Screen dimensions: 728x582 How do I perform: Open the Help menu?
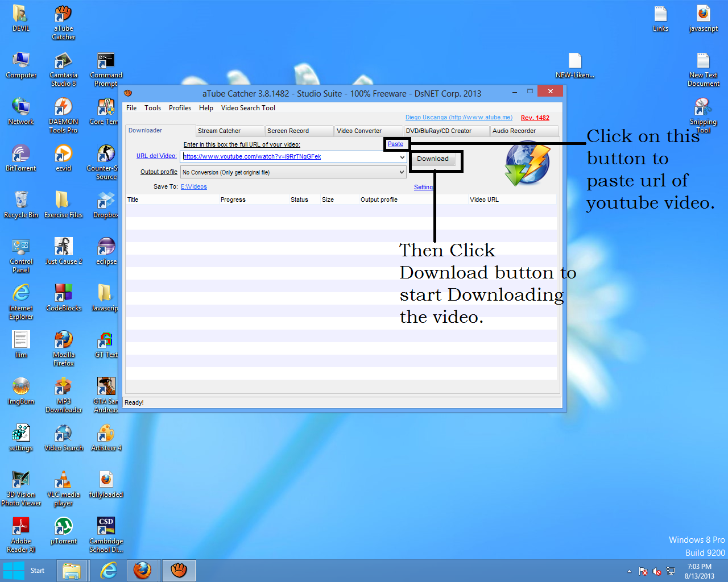pyautogui.click(x=206, y=108)
